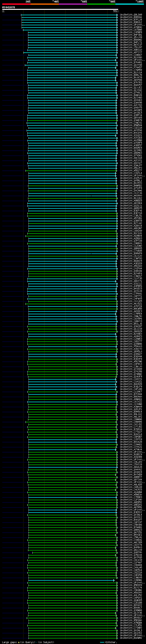Image resolution: width=146 pixels, height=644 pixels.
Task: Open the UniRef100_A9TIY7 entry
Action: coord(131,53)
